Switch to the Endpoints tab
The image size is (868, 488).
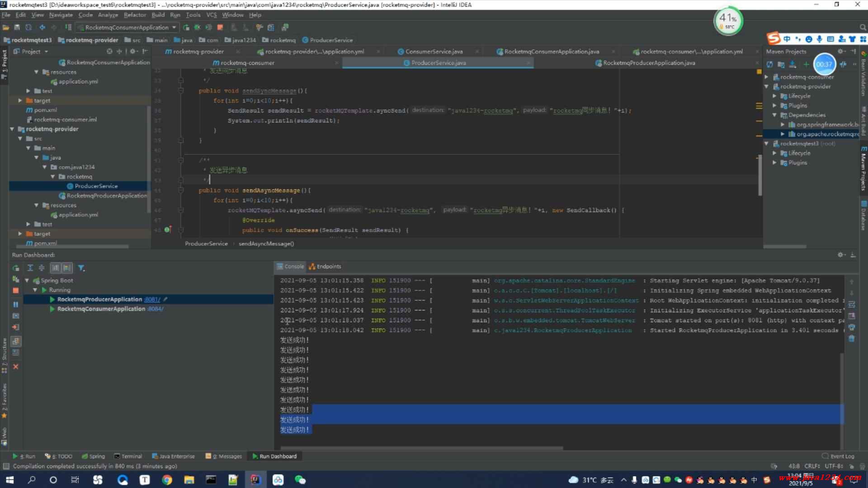tap(325, 267)
